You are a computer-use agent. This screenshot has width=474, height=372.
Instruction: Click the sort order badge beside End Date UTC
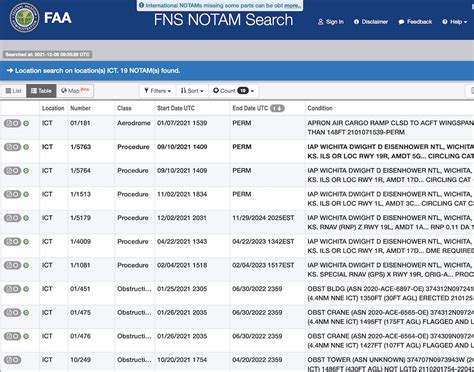277,108
